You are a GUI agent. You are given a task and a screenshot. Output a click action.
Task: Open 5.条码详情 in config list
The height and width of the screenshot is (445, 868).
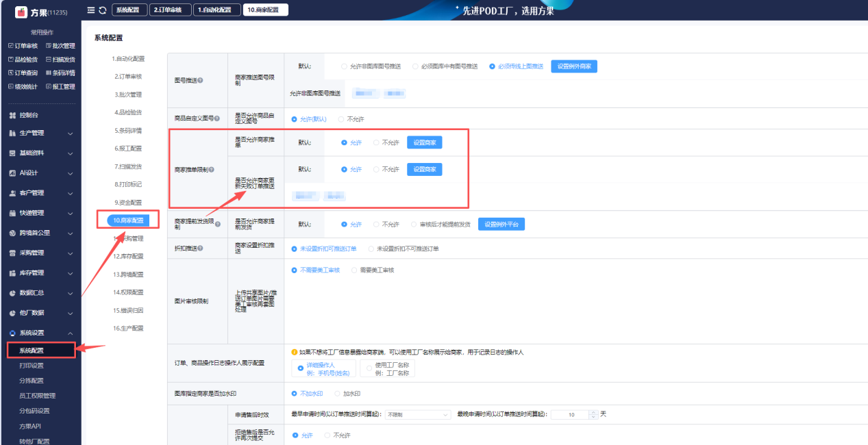point(128,130)
